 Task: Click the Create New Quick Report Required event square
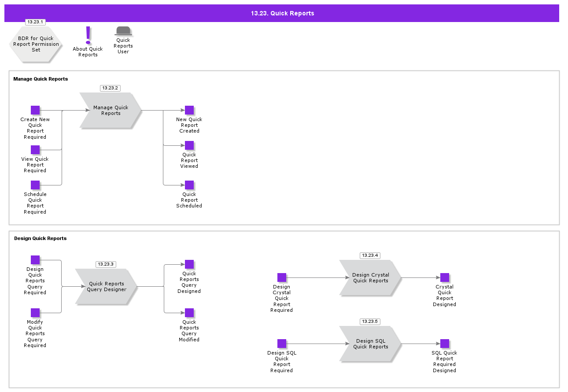(x=35, y=110)
